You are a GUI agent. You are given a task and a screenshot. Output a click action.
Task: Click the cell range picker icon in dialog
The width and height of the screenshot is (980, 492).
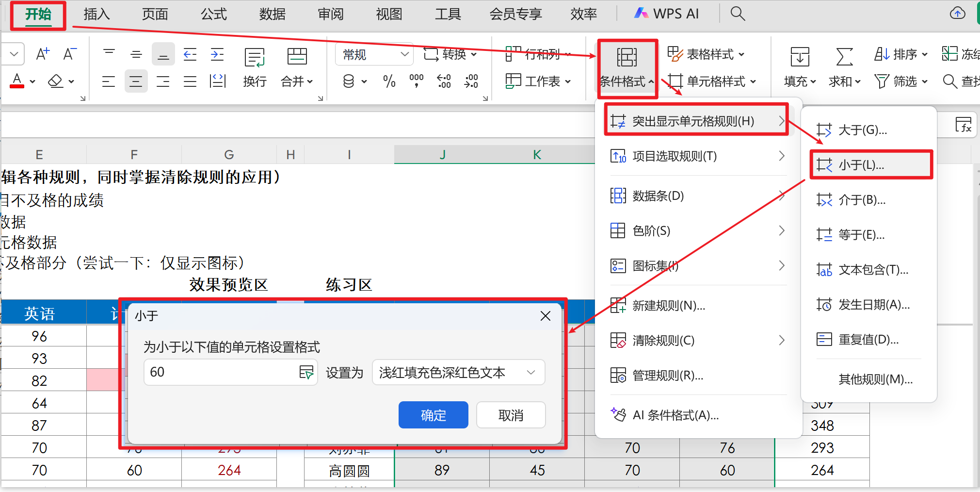(x=306, y=372)
